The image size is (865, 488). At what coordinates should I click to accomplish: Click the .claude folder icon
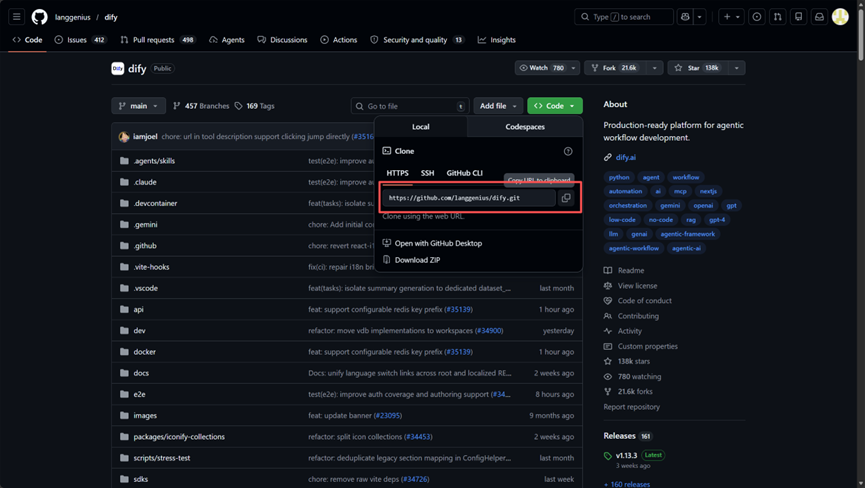[124, 182]
